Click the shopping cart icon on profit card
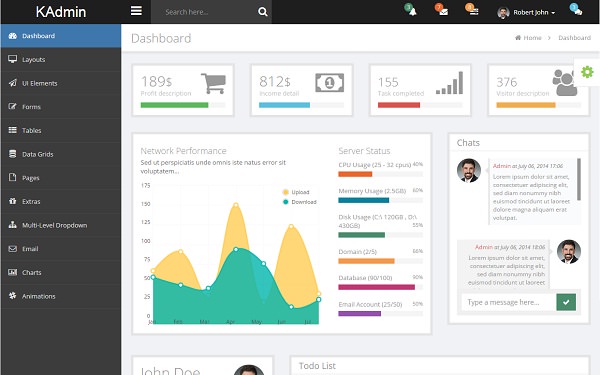Image resolution: width=600 pixels, height=375 pixels. pyautogui.click(x=213, y=83)
